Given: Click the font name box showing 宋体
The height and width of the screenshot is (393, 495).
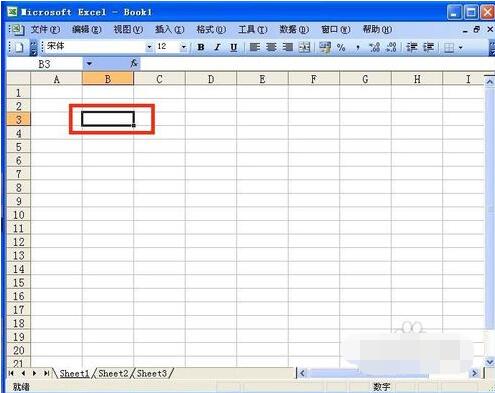Looking at the screenshot, I should pyautogui.click(x=95, y=47).
